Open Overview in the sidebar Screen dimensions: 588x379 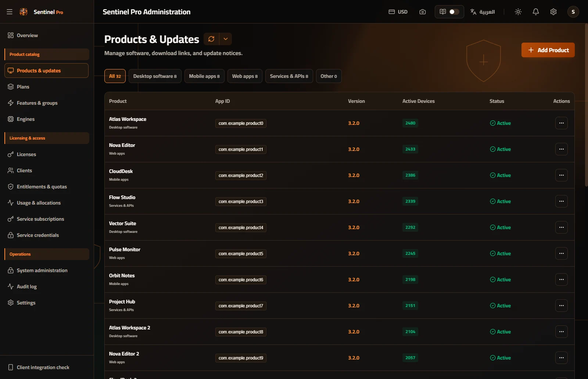tap(46, 35)
